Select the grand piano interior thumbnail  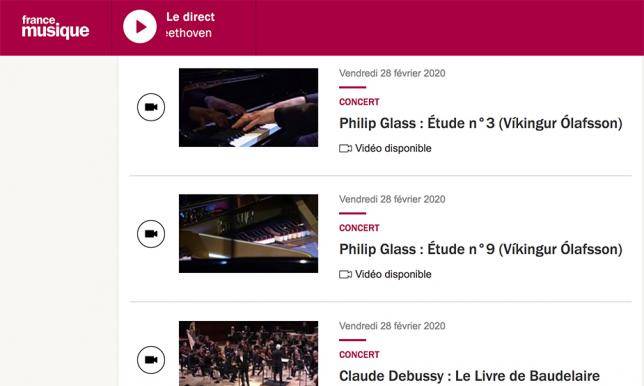coord(248,234)
